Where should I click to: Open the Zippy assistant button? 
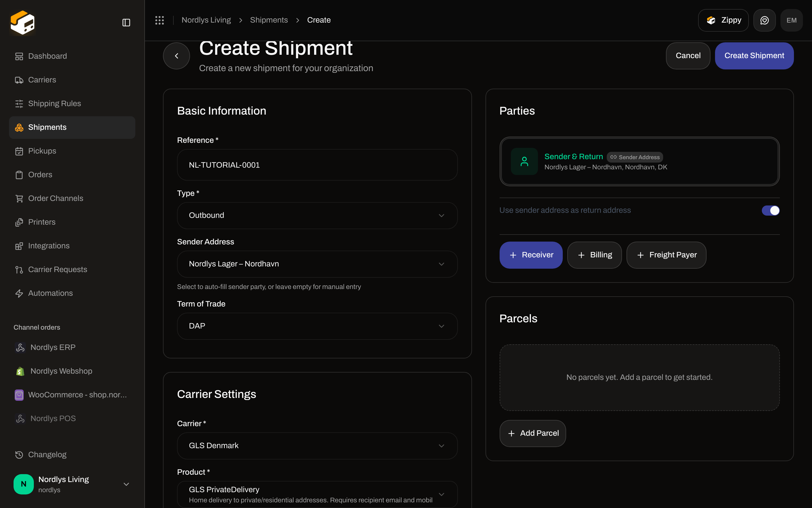tap(723, 20)
